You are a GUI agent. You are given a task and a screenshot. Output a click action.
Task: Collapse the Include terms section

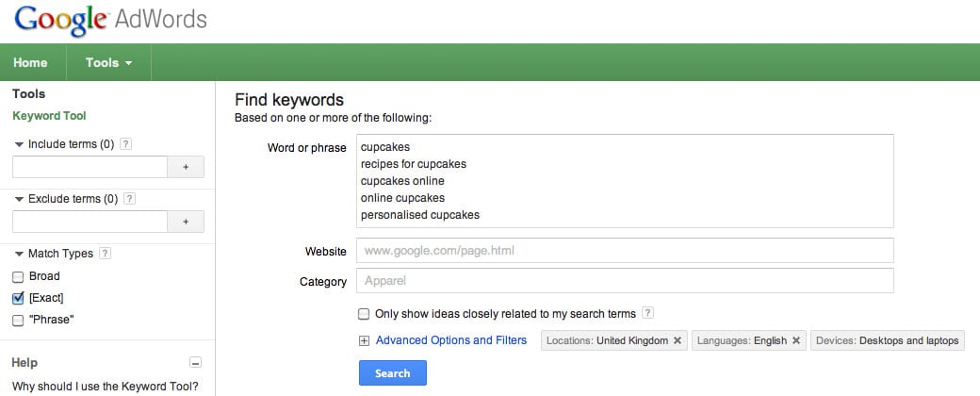[19, 144]
